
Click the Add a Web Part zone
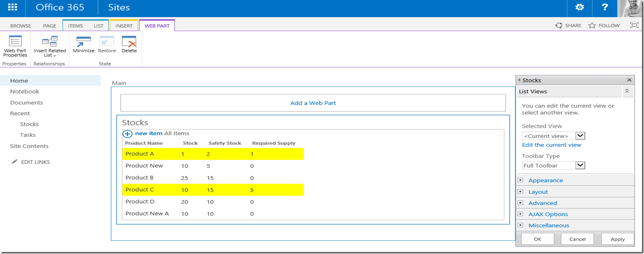click(x=313, y=103)
